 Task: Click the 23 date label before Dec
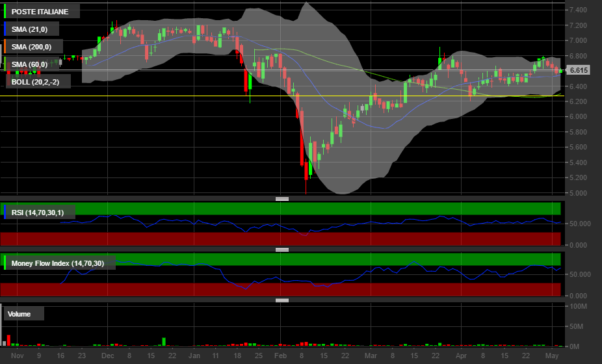pyautogui.click(x=82, y=356)
